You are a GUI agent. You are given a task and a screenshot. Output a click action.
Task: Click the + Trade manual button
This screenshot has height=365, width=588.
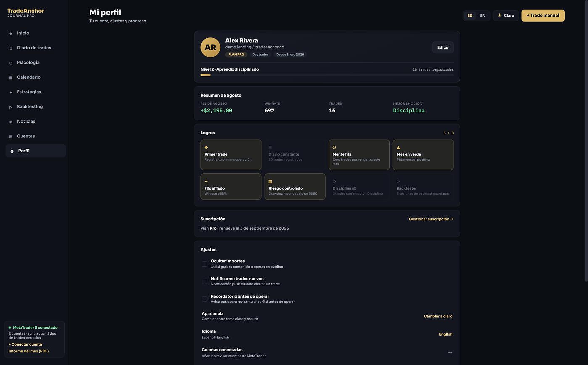coord(543,15)
